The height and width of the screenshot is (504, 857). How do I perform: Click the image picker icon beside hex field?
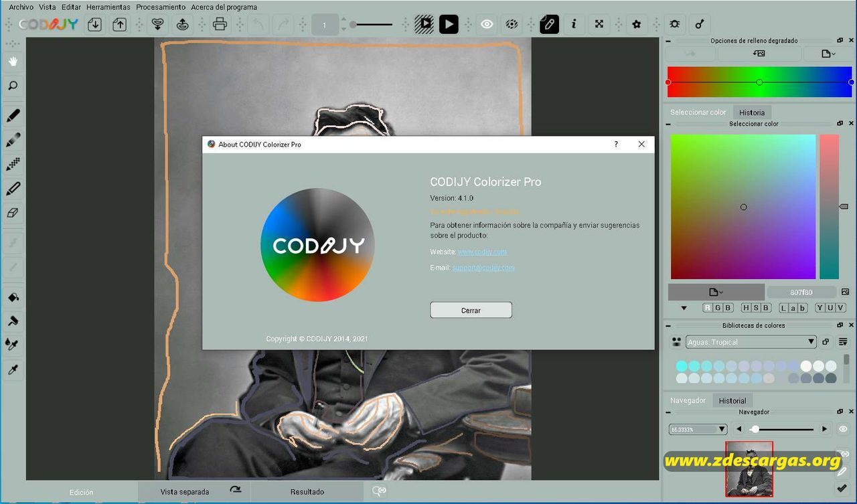[845, 292]
